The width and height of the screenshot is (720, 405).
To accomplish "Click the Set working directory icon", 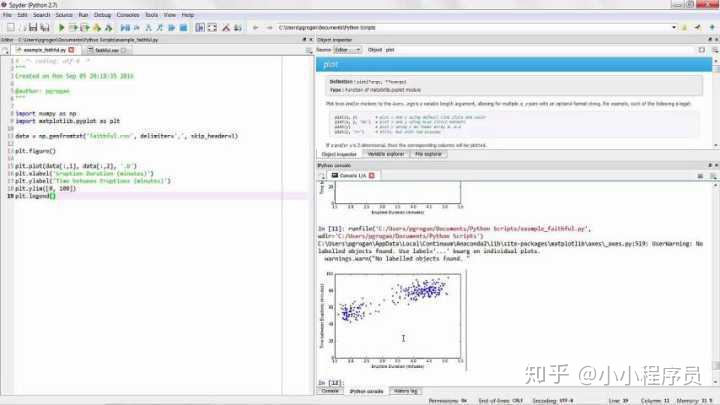I will [x=698, y=28].
